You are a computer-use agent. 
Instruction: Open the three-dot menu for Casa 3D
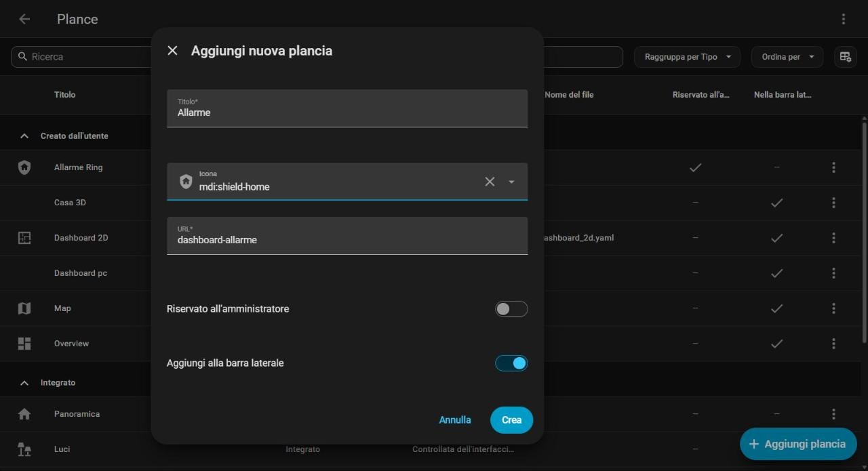(833, 203)
